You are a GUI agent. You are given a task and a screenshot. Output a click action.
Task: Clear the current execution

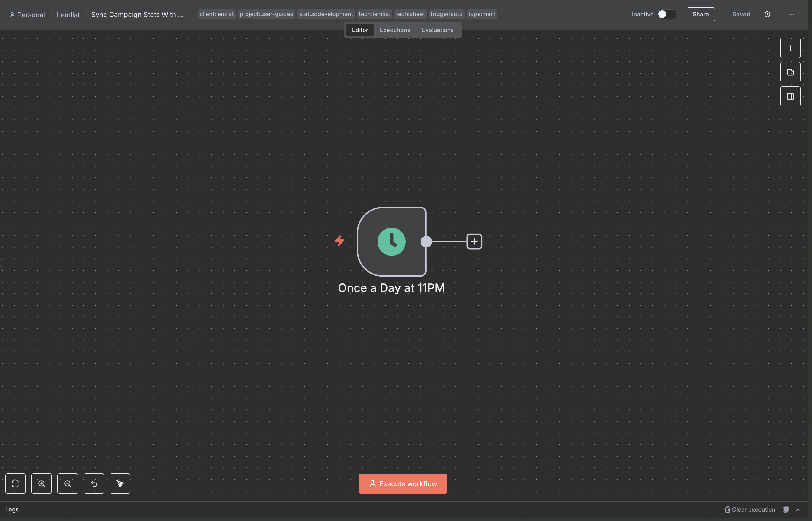point(751,510)
